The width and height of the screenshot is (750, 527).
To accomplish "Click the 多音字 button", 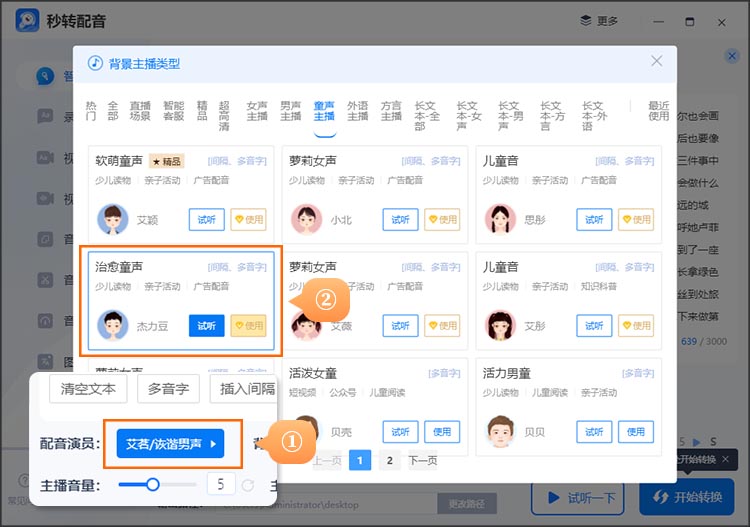I will click(168, 389).
